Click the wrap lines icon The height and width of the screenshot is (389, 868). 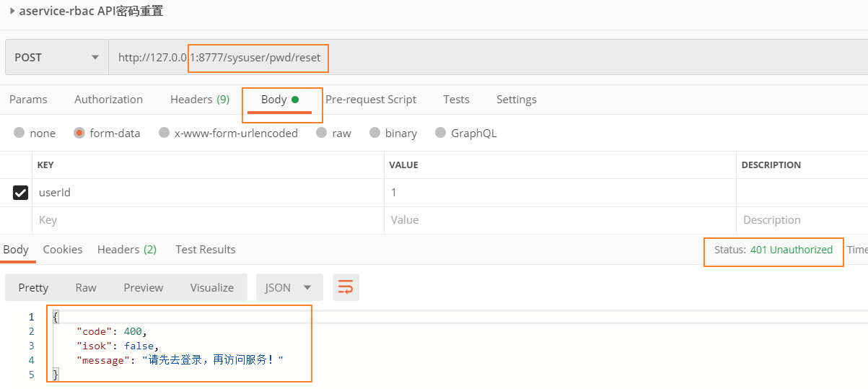tap(346, 287)
